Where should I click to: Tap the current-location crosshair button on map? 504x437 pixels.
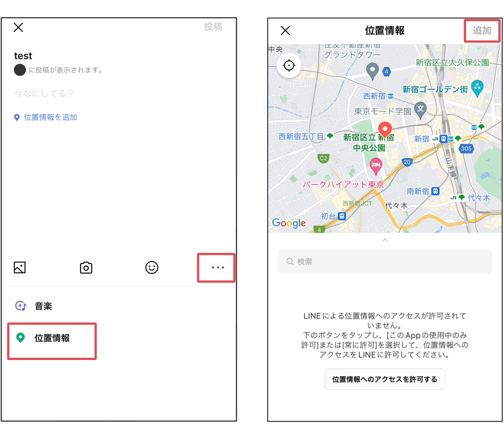pos(289,66)
